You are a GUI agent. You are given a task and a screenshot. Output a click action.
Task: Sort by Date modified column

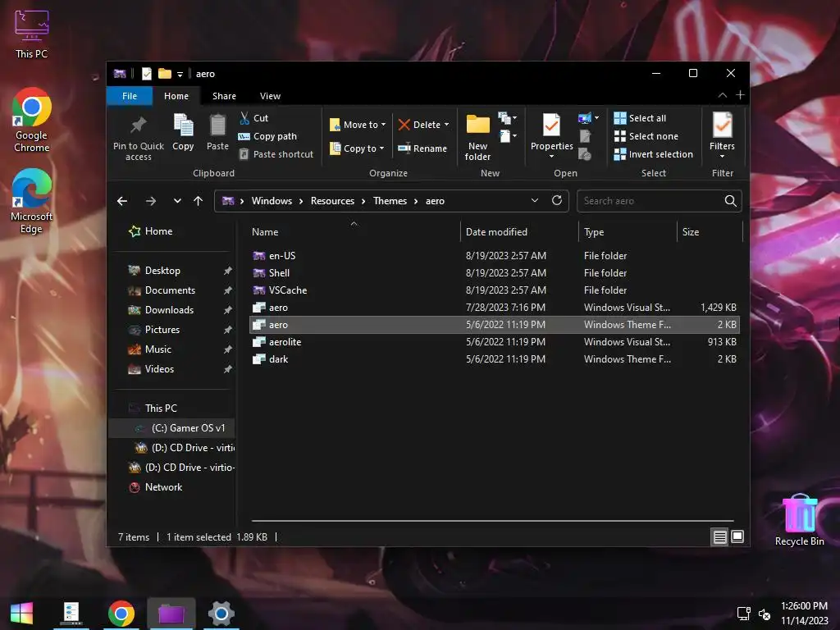519,232
